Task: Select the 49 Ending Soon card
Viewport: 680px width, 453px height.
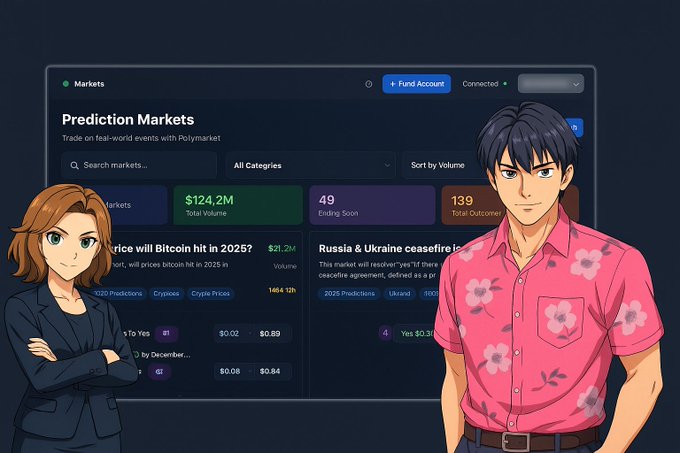Action: point(372,205)
